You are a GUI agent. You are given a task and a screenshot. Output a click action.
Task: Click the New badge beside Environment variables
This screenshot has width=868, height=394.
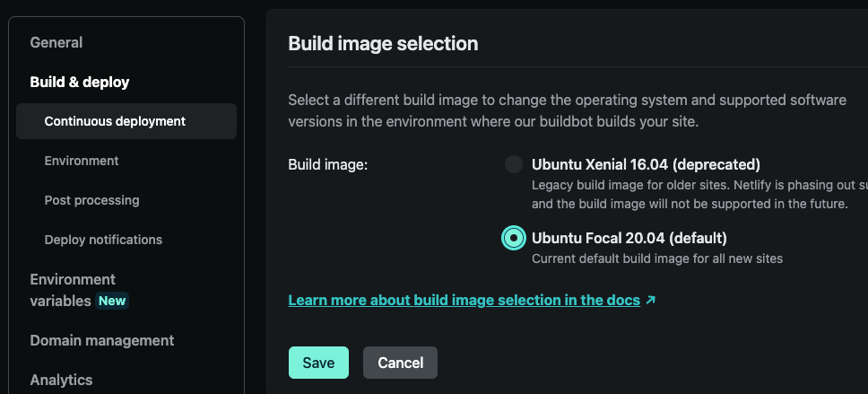tap(112, 301)
